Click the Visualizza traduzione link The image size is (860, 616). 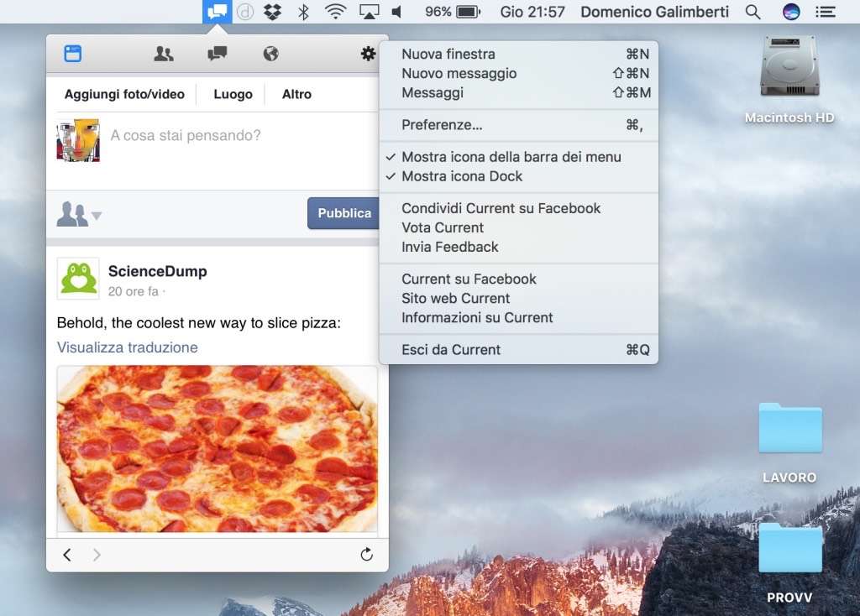(x=128, y=347)
